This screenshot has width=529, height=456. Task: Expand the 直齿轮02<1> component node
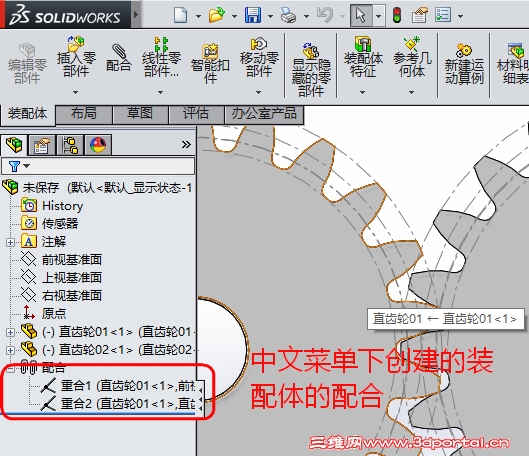pyautogui.click(x=10, y=350)
